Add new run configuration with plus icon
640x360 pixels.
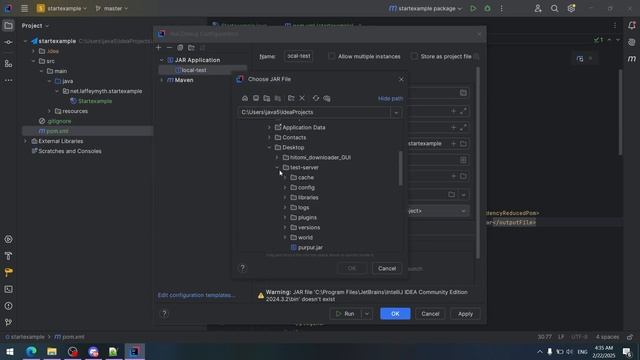coord(158,48)
